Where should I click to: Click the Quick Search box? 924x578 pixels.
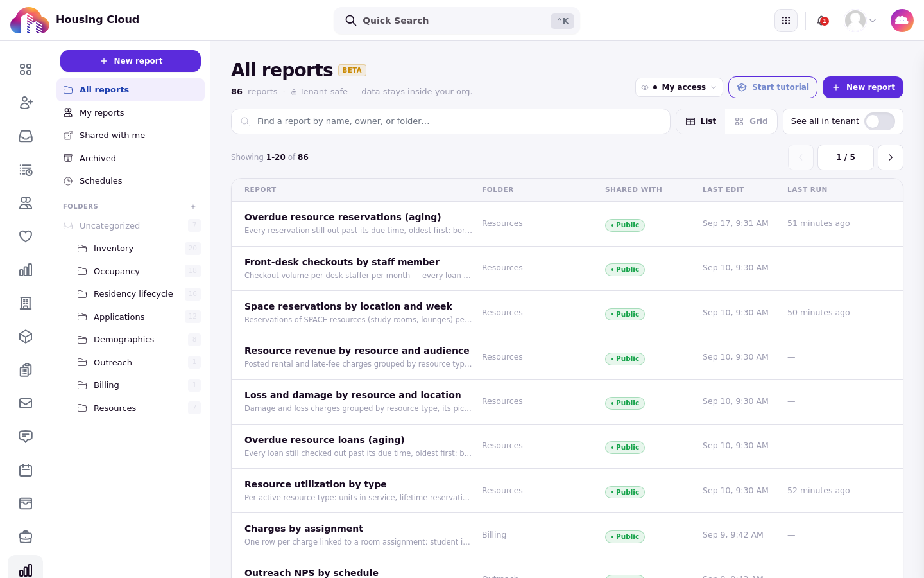457,21
